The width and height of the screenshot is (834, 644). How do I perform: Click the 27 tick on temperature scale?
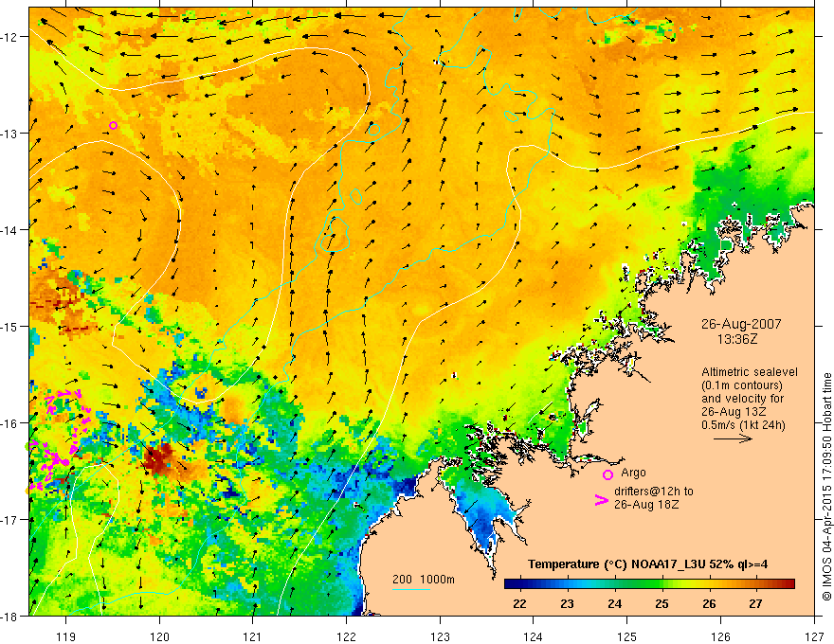pos(756,603)
